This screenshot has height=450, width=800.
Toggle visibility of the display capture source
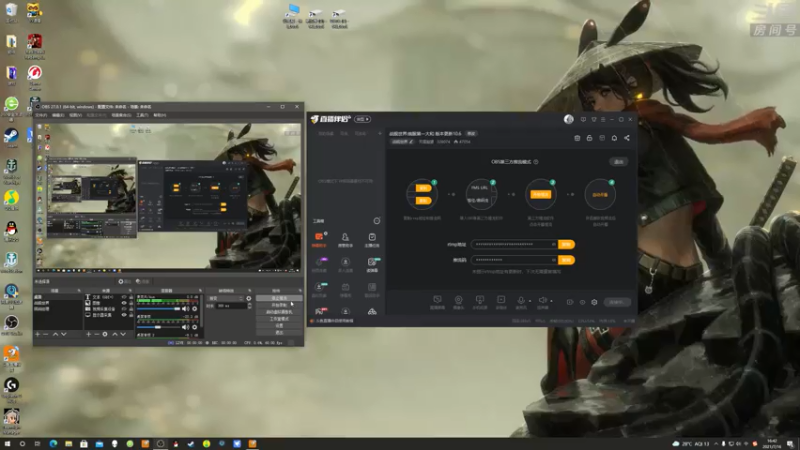(x=123, y=315)
